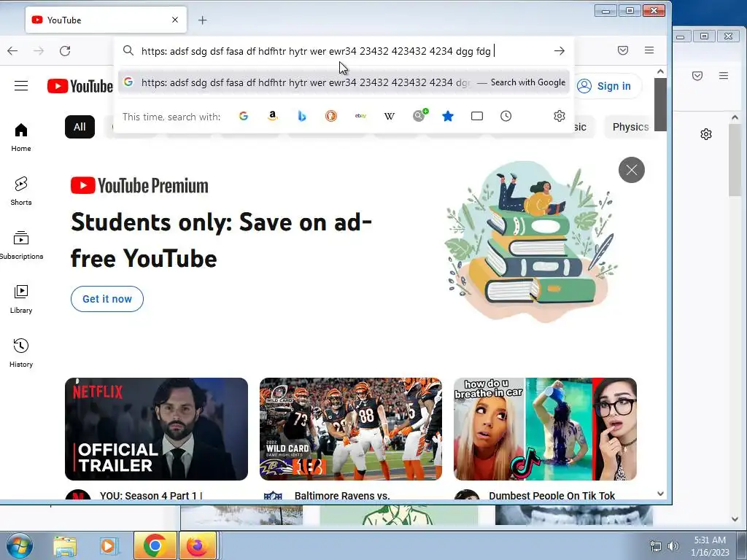Search this time with Amazon
Viewport: 747px width, 560px height.
coord(273,116)
